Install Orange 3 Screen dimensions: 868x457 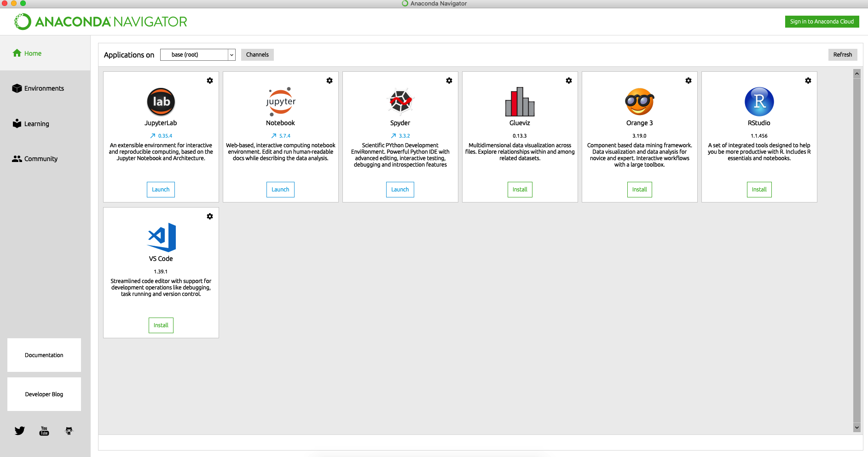pos(640,190)
